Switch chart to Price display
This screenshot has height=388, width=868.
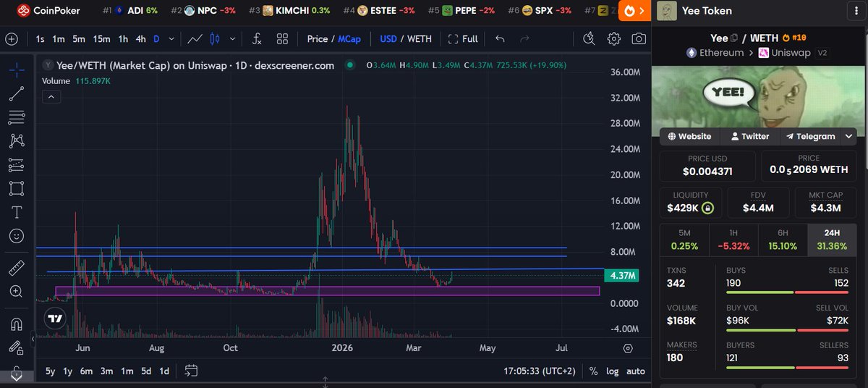317,39
